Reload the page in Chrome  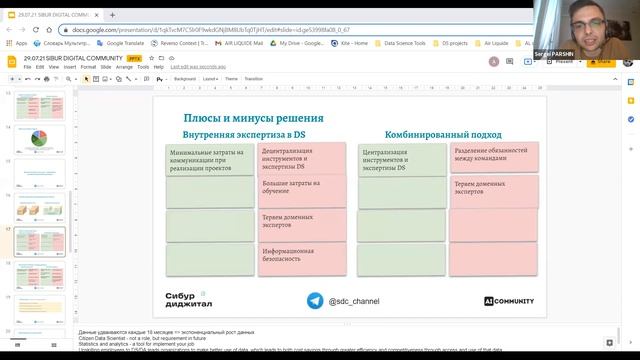click(36, 30)
